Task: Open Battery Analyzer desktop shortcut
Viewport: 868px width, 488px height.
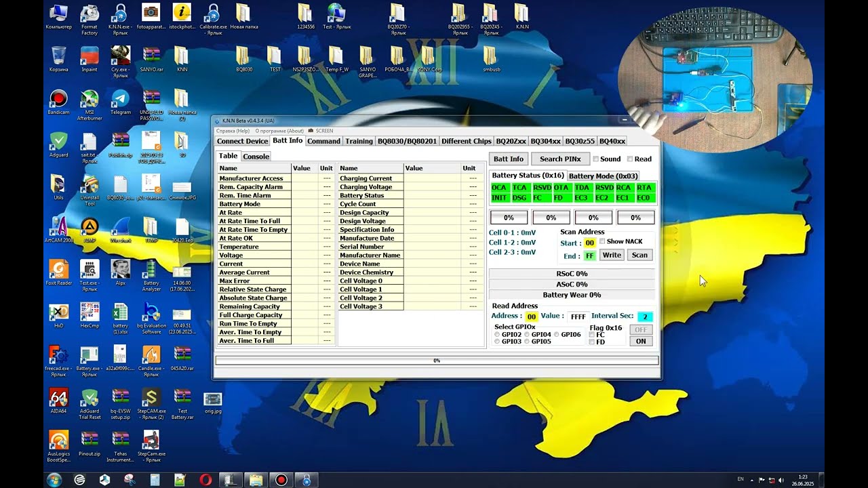Action: (x=151, y=276)
